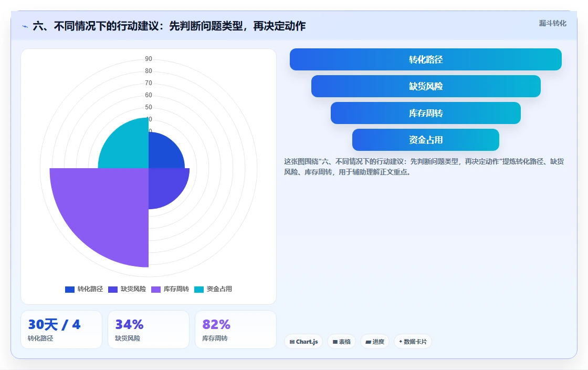Image resolution: width=588 pixels, height=370 pixels.
Task: Click the axis tick label 60
Action: (149, 95)
